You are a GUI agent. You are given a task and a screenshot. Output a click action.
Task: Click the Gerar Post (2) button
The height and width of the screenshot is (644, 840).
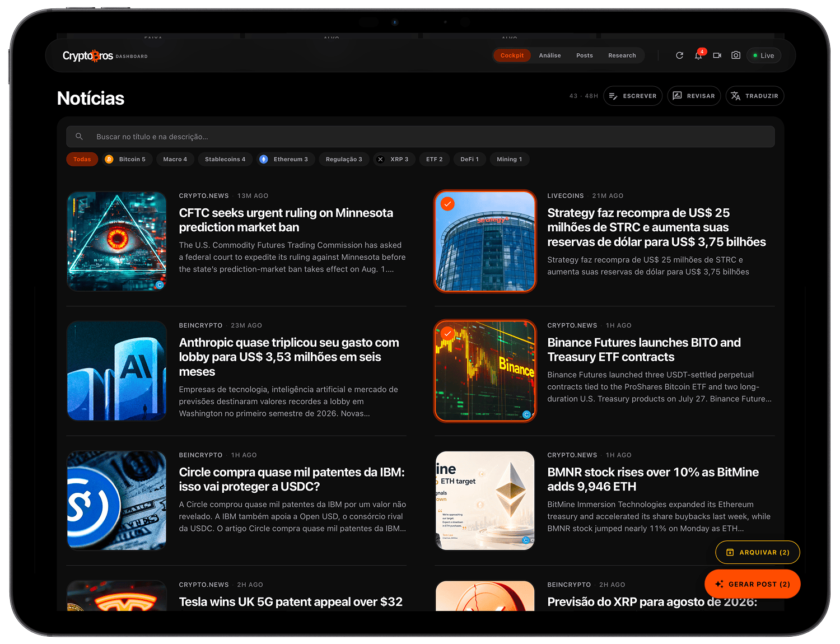click(x=752, y=584)
